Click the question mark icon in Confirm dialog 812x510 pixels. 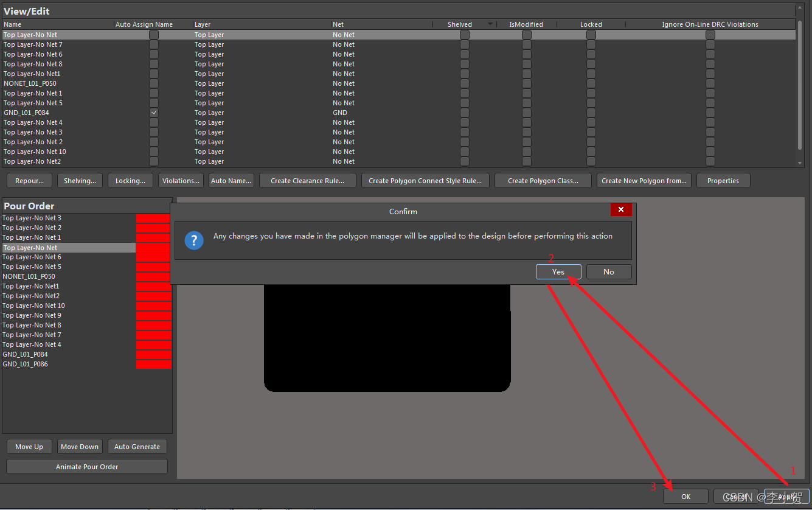[194, 240]
